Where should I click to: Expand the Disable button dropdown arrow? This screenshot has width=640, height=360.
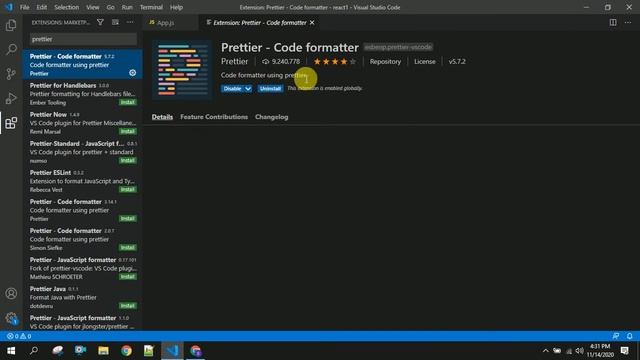[248, 89]
